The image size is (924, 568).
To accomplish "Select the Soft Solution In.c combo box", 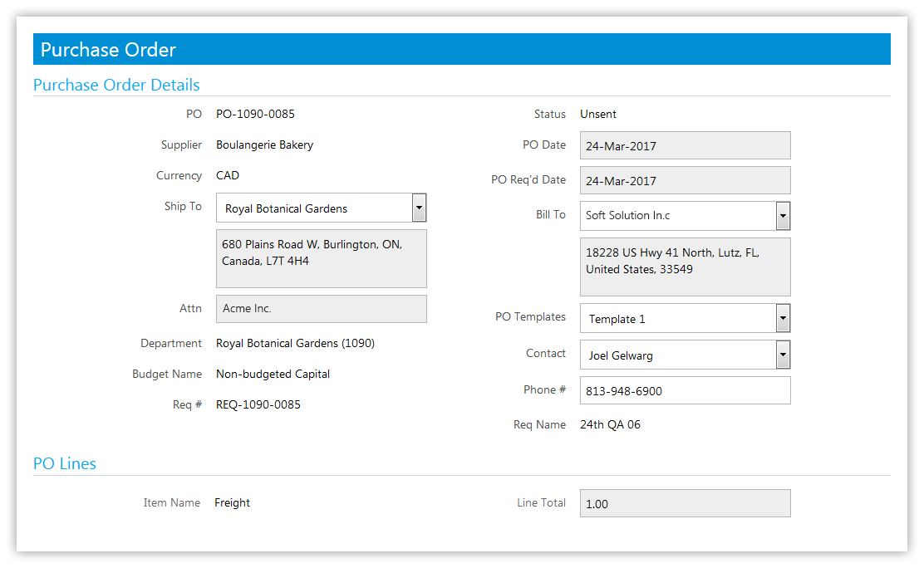I will tap(685, 216).
